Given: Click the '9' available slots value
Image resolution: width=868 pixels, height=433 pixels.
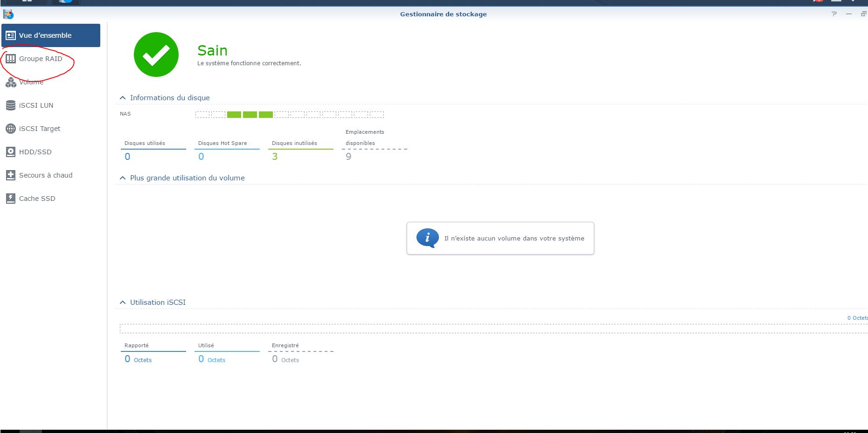Looking at the screenshot, I should point(348,157).
